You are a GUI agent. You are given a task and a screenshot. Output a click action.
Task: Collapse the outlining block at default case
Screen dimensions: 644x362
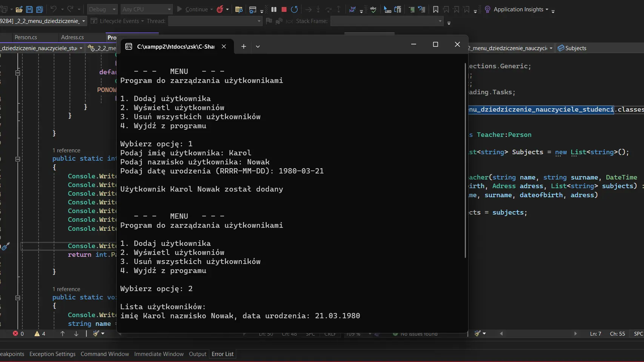click(17, 72)
